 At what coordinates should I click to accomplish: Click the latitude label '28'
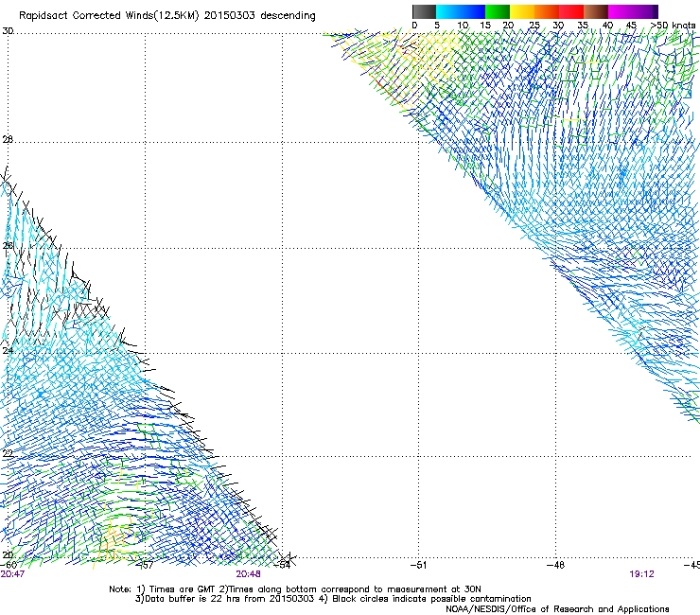click(8, 139)
